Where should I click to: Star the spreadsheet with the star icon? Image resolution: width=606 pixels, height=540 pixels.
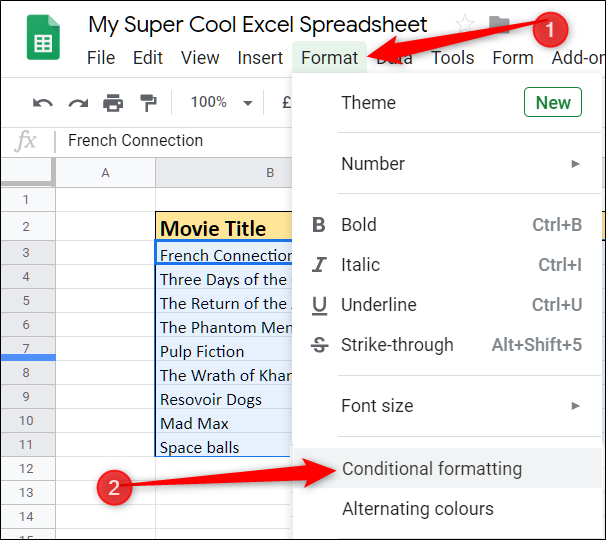coord(465,24)
